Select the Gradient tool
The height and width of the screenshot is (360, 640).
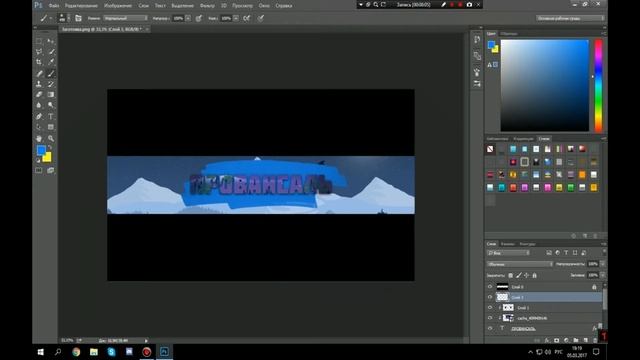pyautogui.click(x=51, y=94)
